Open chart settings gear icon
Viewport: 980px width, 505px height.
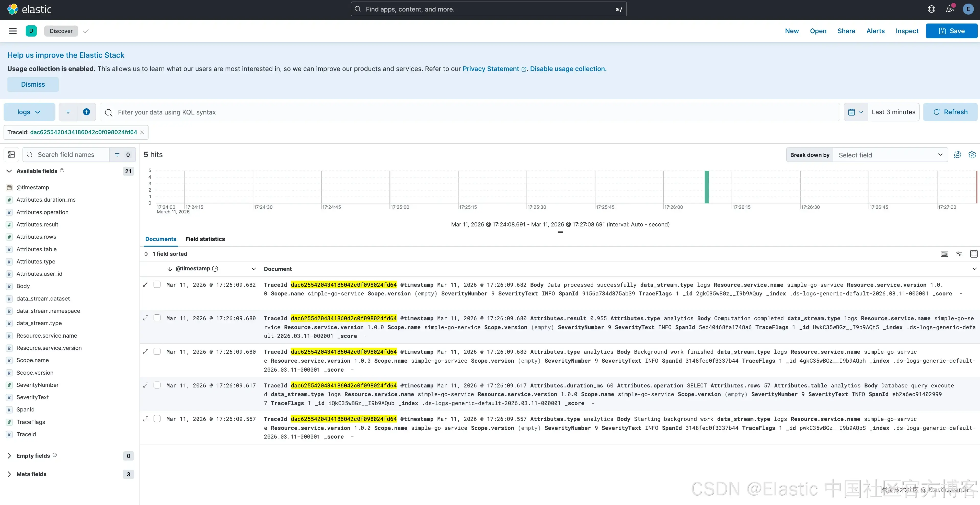pos(972,155)
